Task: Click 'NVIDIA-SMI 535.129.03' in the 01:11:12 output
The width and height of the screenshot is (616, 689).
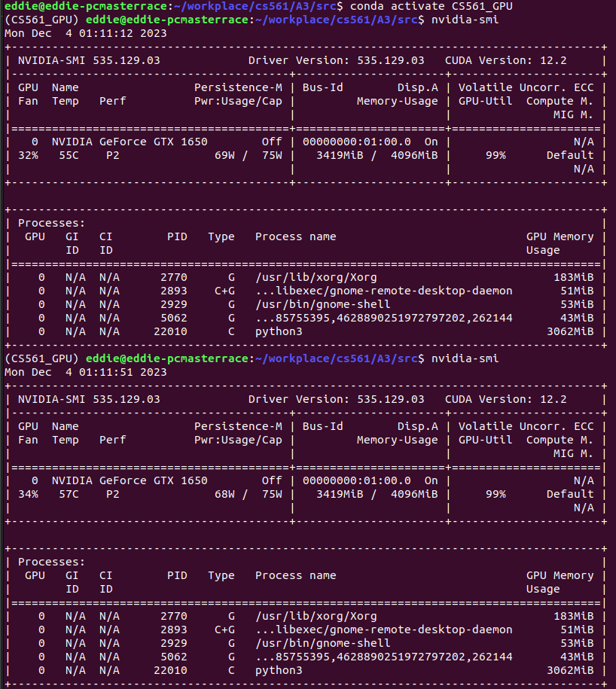Action: (x=89, y=60)
